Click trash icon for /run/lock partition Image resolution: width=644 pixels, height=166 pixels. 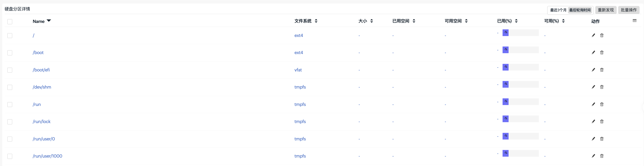coord(602,121)
